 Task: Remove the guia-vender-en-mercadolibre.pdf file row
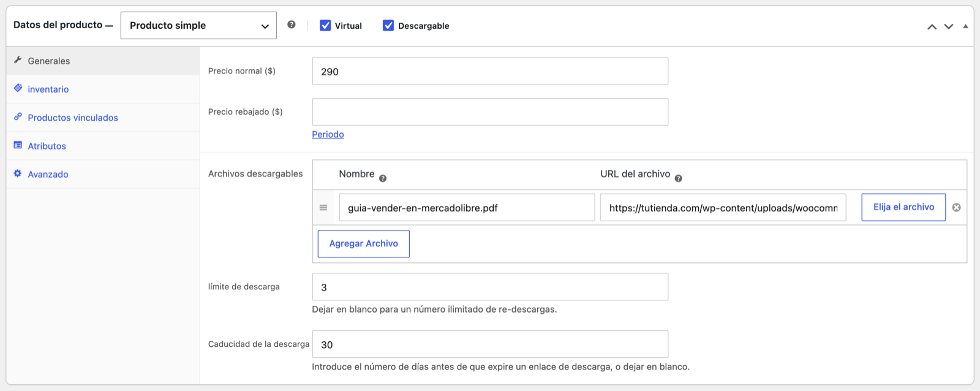(956, 208)
